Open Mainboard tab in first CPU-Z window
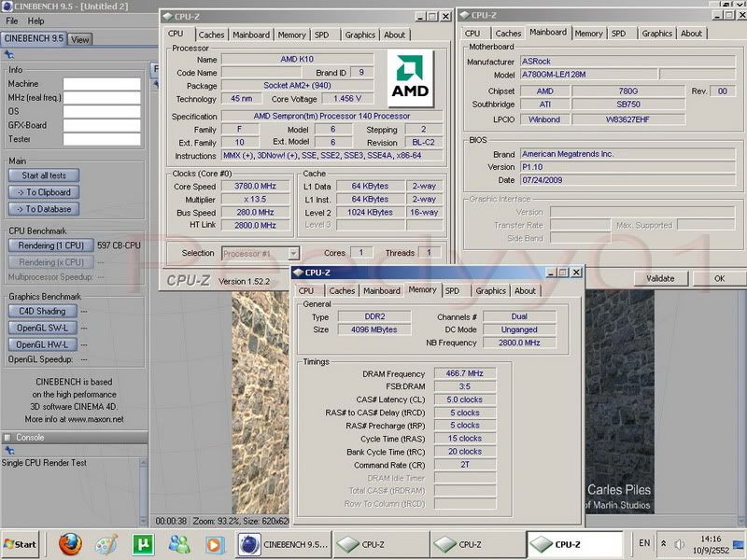The width and height of the screenshot is (747, 560). pyautogui.click(x=251, y=35)
